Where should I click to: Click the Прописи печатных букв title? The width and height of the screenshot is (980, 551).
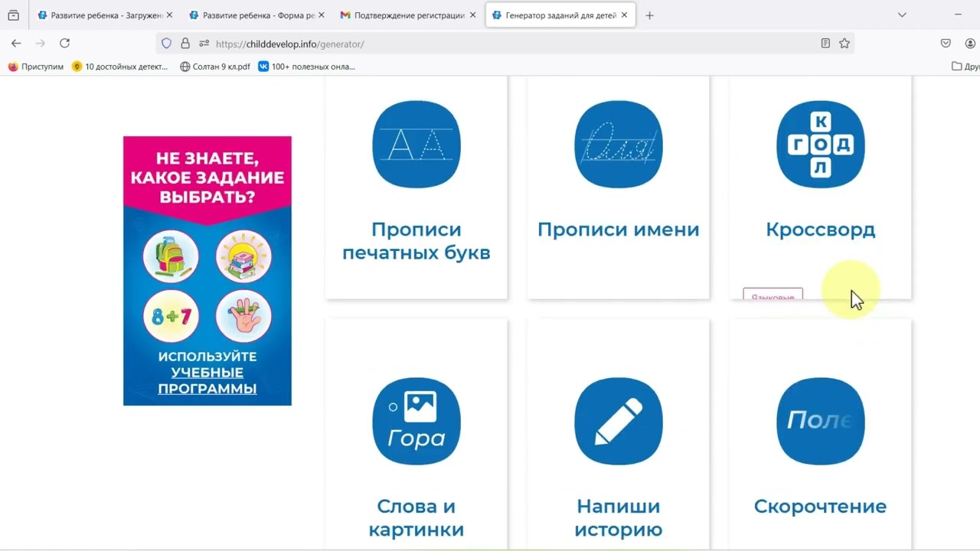pos(416,241)
